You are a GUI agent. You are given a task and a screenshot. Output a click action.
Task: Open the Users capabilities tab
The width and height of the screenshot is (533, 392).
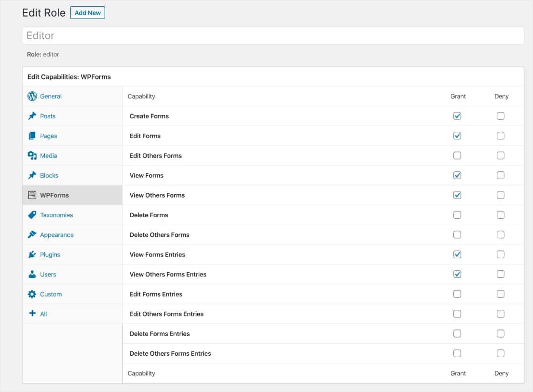coord(73,274)
